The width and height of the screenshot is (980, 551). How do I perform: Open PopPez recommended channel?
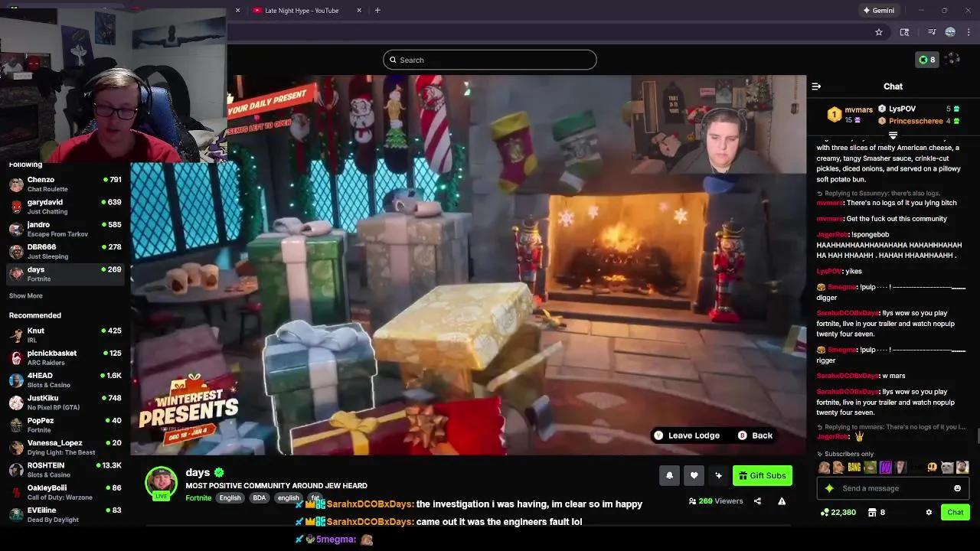point(65,425)
